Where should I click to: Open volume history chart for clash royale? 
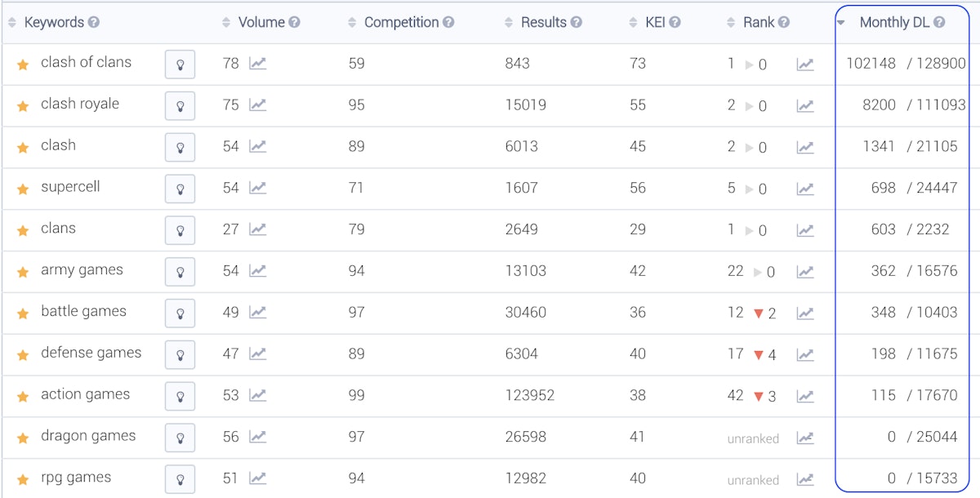point(258,104)
